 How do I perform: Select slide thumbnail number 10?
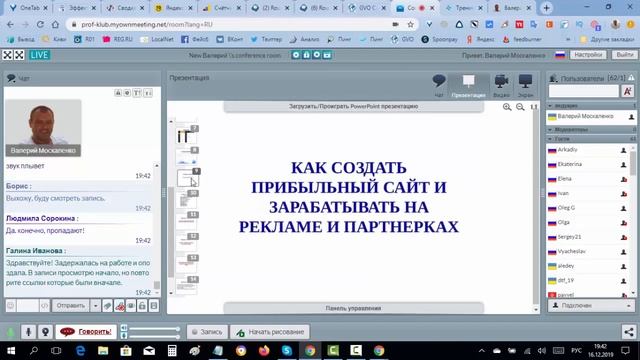click(x=187, y=199)
